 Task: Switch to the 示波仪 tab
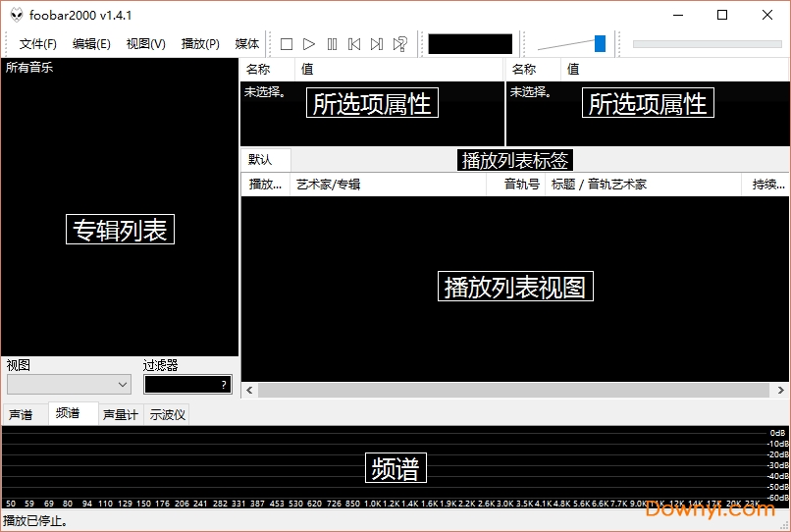pyautogui.click(x=167, y=415)
